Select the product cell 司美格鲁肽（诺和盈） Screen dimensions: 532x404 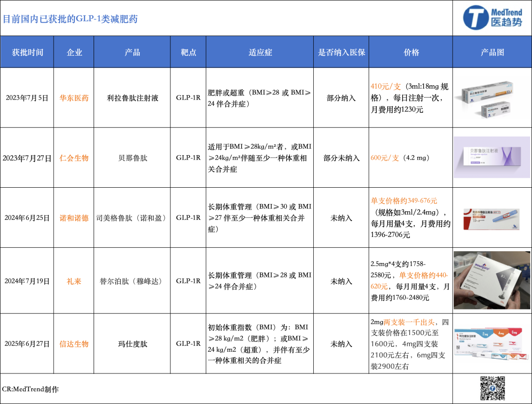[x=133, y=218]
